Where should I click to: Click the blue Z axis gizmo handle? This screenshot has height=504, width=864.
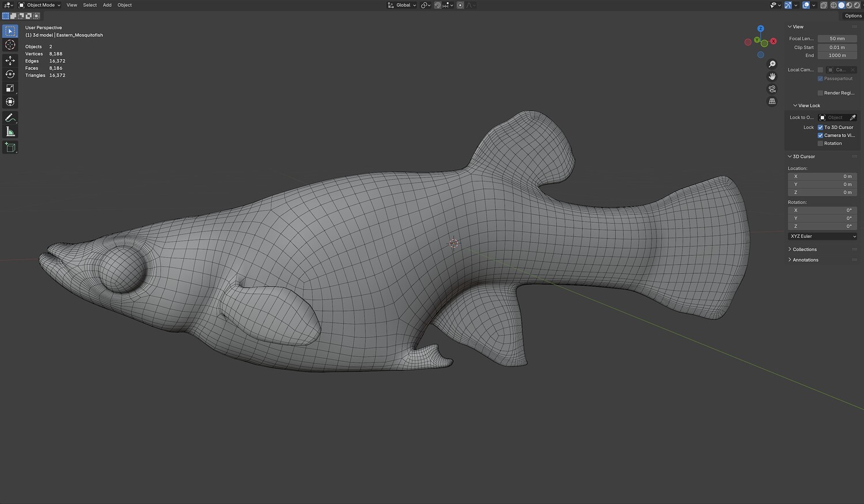tap(760, 28)
